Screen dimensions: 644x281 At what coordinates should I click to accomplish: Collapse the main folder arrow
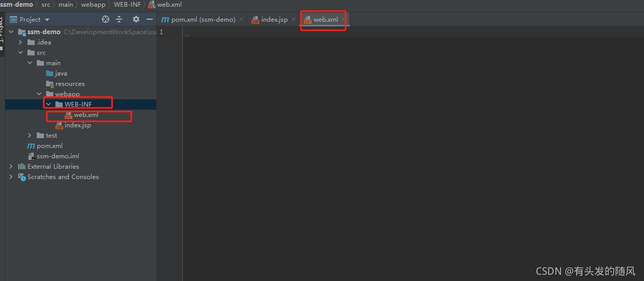[30, 63]
